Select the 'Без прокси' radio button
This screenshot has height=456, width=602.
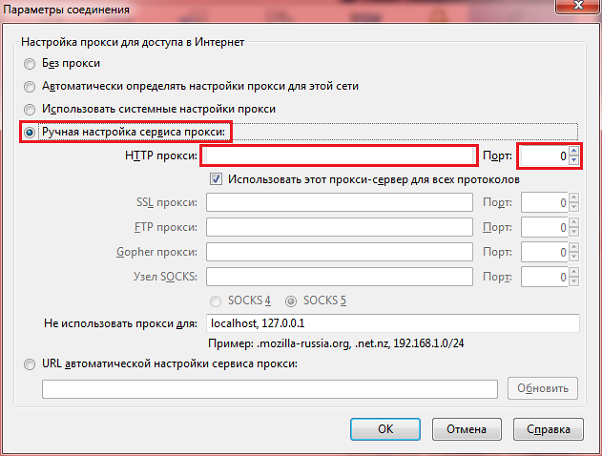click(29, 63)
